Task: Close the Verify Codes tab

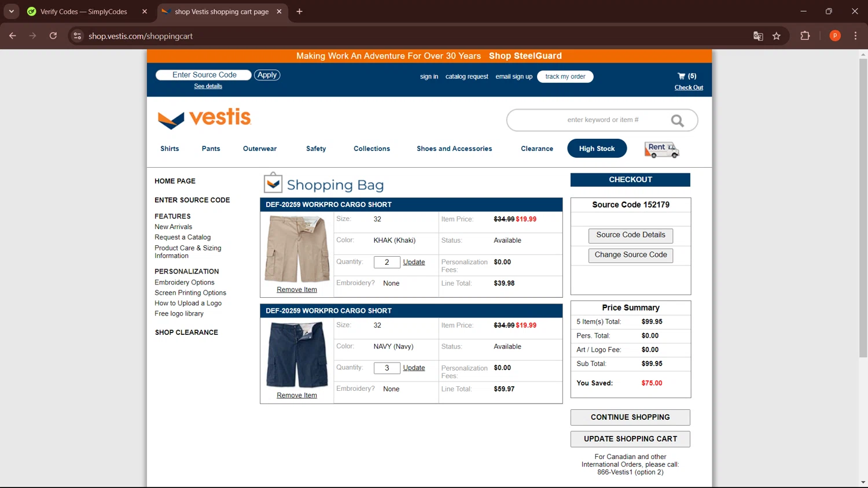Action: (145, 12)
